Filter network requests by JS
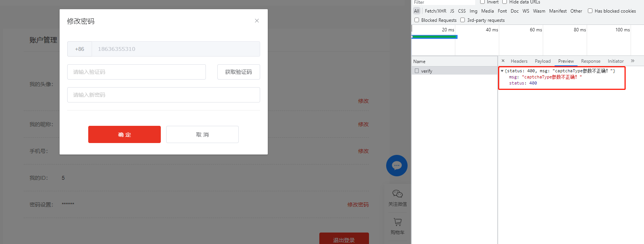 (452, 11)
